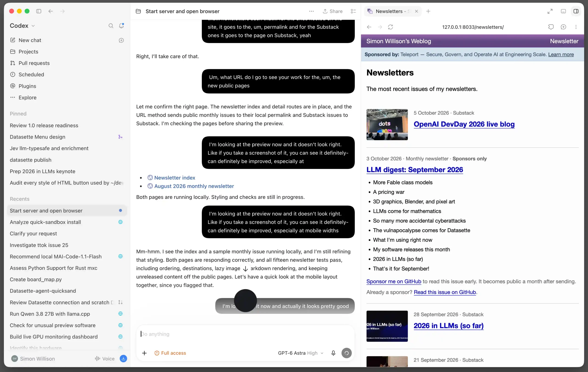Open Full access permissions menu
The height and width of the screenshot is (372, 588).
[170, 353]
